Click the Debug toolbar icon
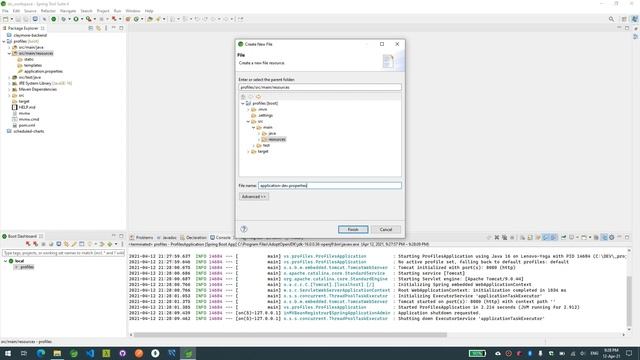The height and width of the screenshot is (360, 640). click(64, 19)
